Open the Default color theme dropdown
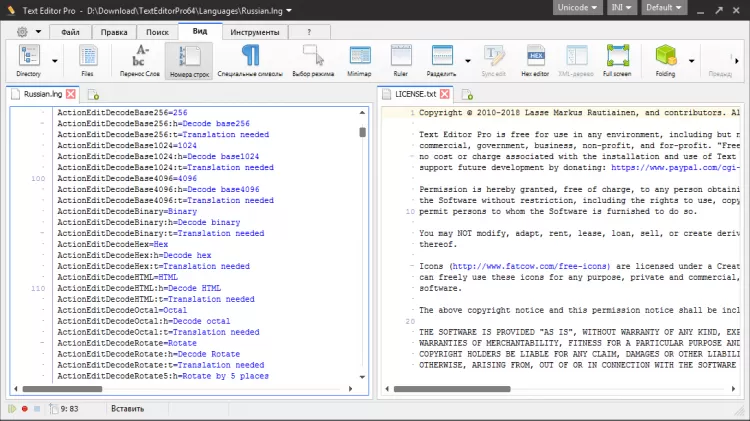The width and height of the screenshot is (750, 421). pos(663,8)
